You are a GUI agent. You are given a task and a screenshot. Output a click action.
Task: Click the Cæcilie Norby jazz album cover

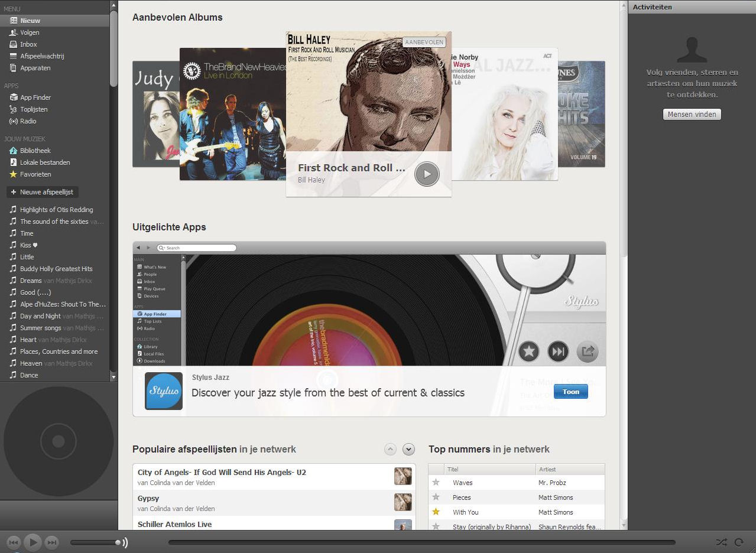tap(505, 114)
